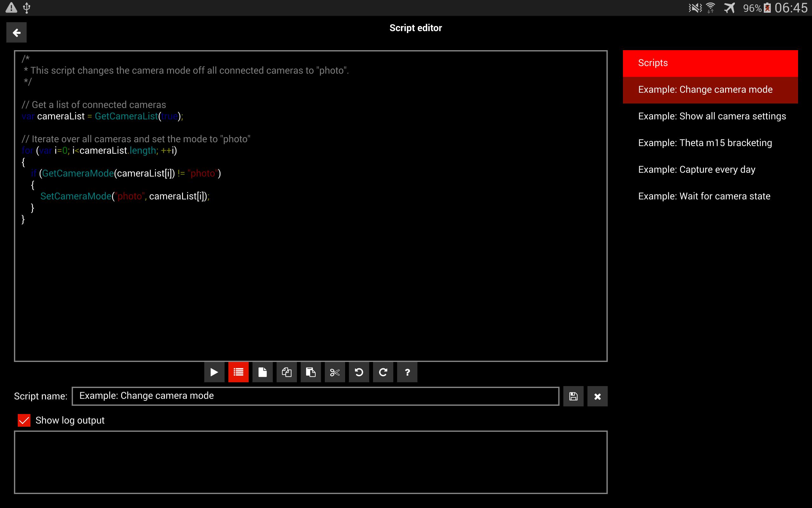Viewport: 812px width, 508px height.
Task: Click the clock reading 06:45
Action: coord(791,8)
